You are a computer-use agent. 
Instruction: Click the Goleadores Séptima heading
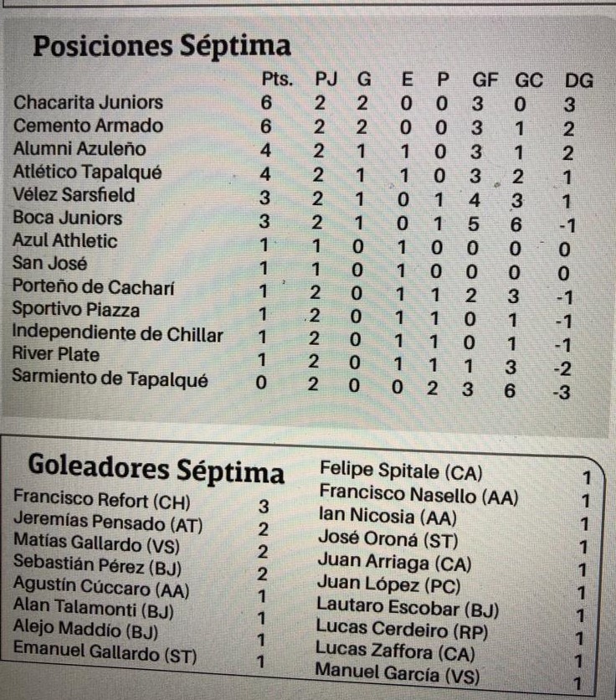(x=157, y=469)
